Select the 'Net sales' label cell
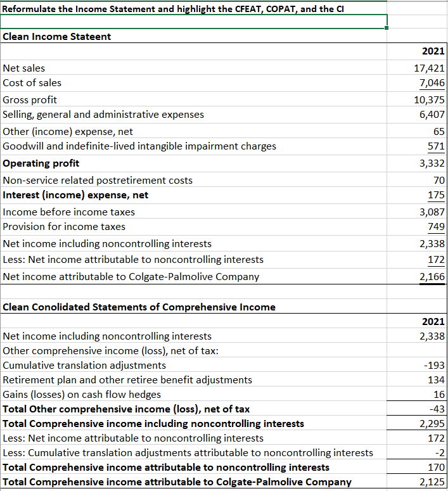 coord(193,68)
